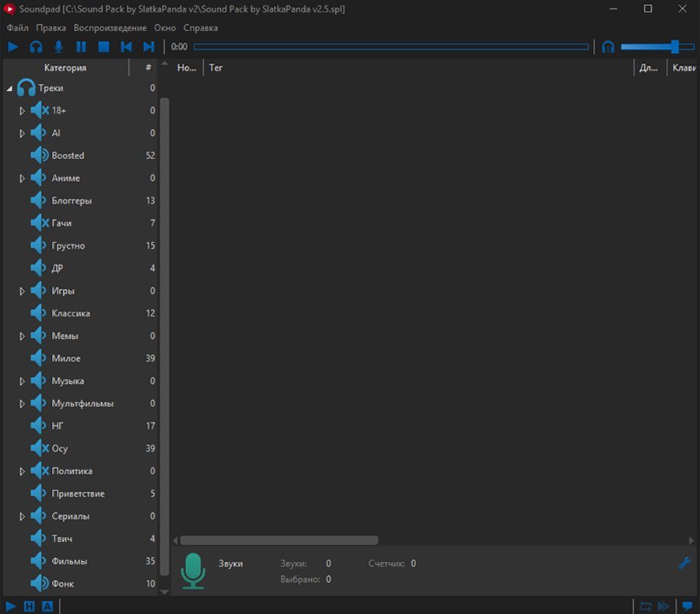Expand the 18+ category
Screen dimensions: 700x614
22,110
